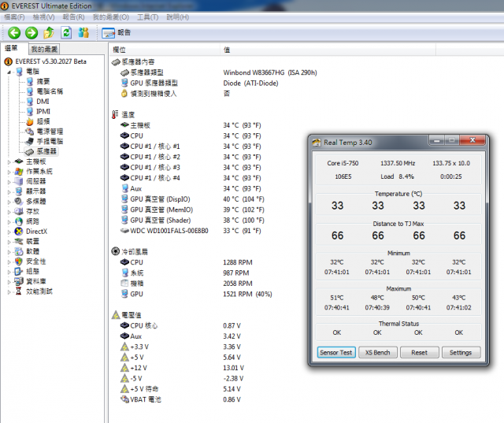Click the 作業系統 Windows flag icon
Image resolution: width=504 pixels, height=423 pixels.
click(19, 171)
